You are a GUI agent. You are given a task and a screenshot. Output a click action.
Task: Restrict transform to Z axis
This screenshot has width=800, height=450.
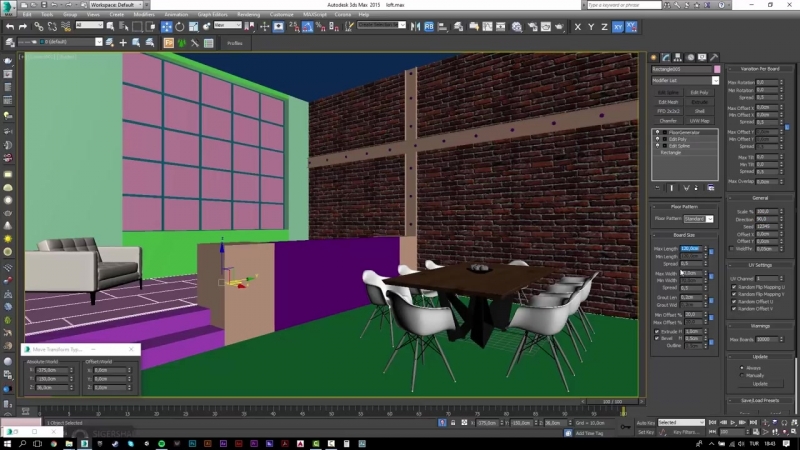click(x=604, y=27)
